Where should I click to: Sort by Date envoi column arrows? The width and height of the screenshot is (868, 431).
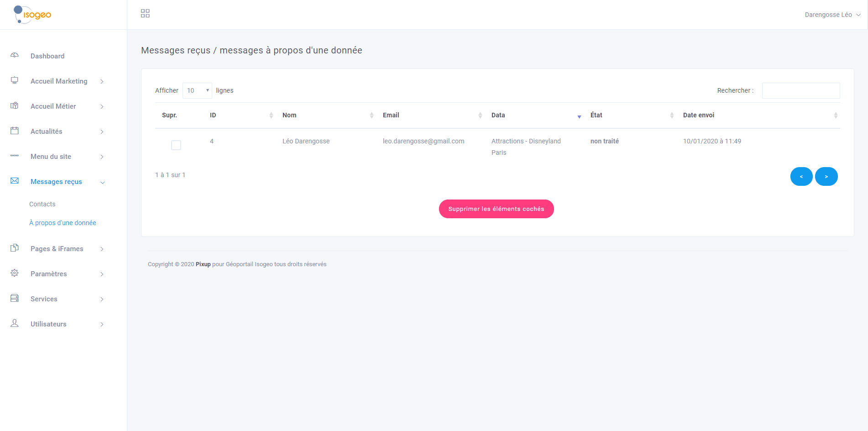coord(836,115)
